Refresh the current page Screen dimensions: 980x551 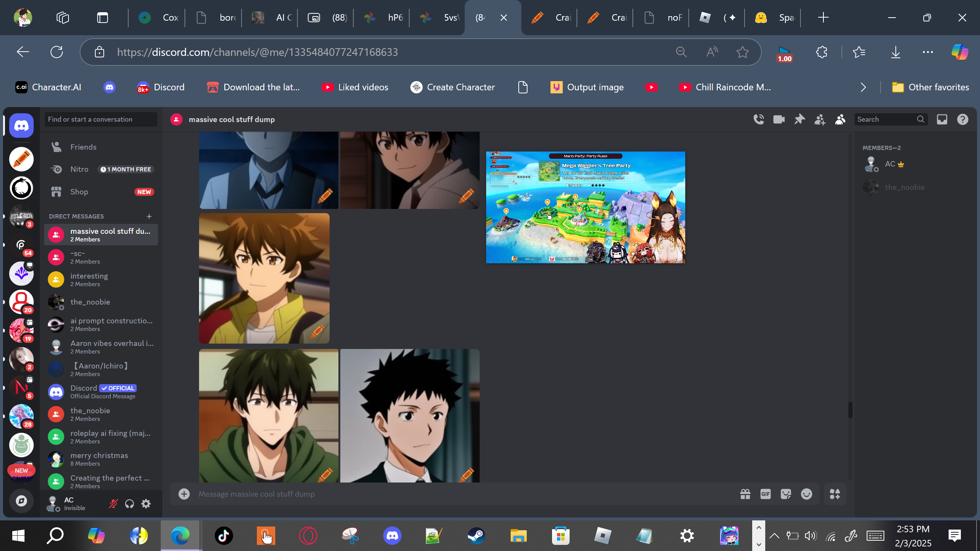[x=57, y=52]
